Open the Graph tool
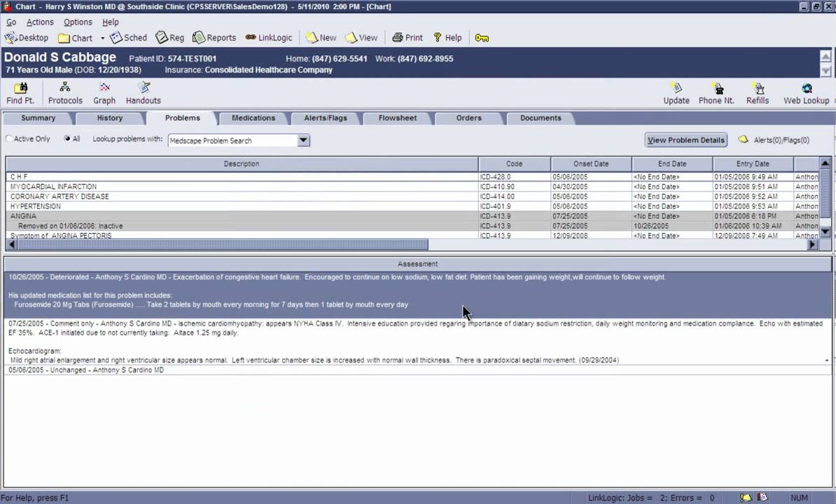836x504 pixels. tap(104, 93)
